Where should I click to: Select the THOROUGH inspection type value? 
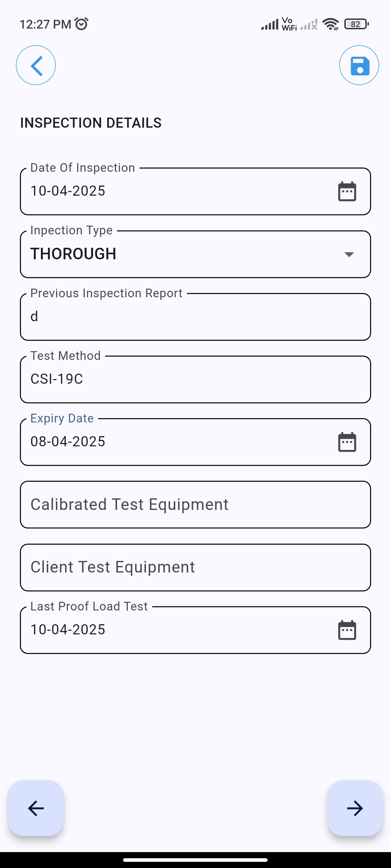coord(73,254)
